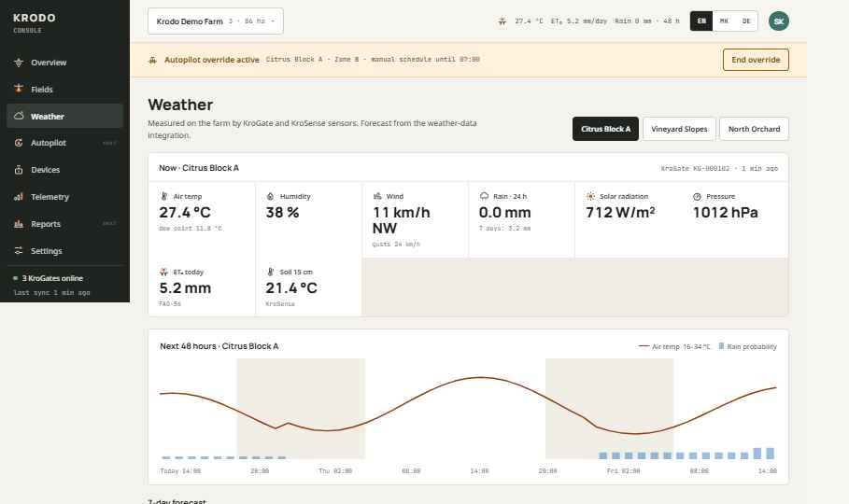Select the Vineyard Slopes tab
Viewport: 849px width, 504px height.
tap(679, 129)
